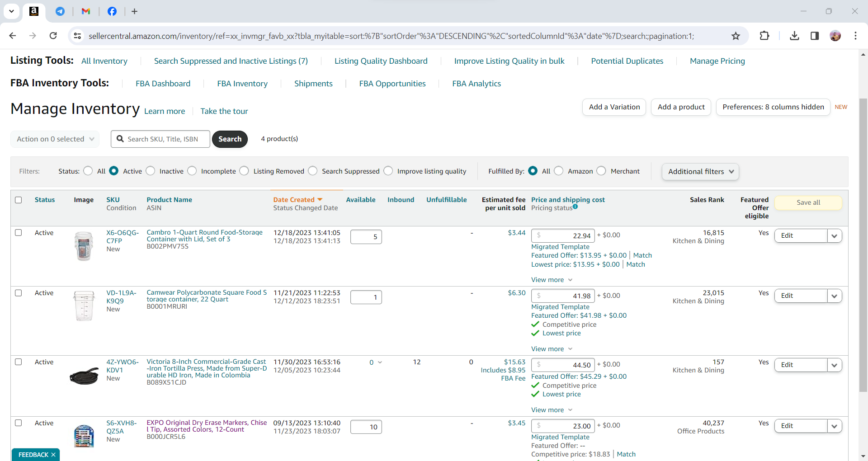Select Fulfilled By Merchant radio button
The width and height of the screenshot is (868, 461).
601,171
